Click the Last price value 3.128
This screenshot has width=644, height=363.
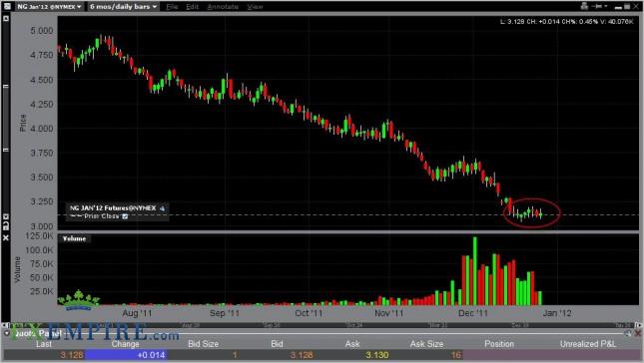[72, 355]
